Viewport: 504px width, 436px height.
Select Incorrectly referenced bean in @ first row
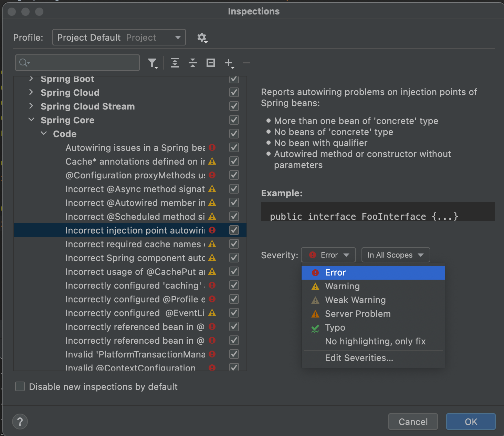pyautogui.click(x=130, y=326)
